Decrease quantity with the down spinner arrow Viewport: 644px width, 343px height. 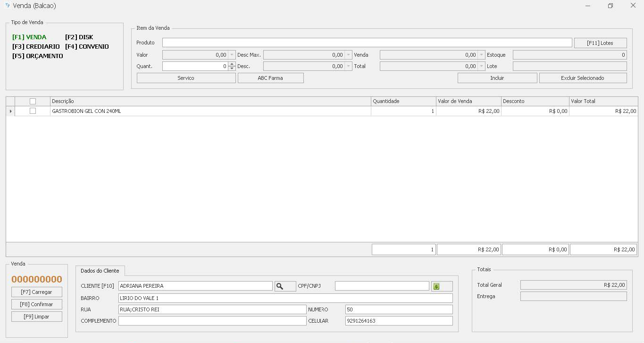(x=232, y=69)
